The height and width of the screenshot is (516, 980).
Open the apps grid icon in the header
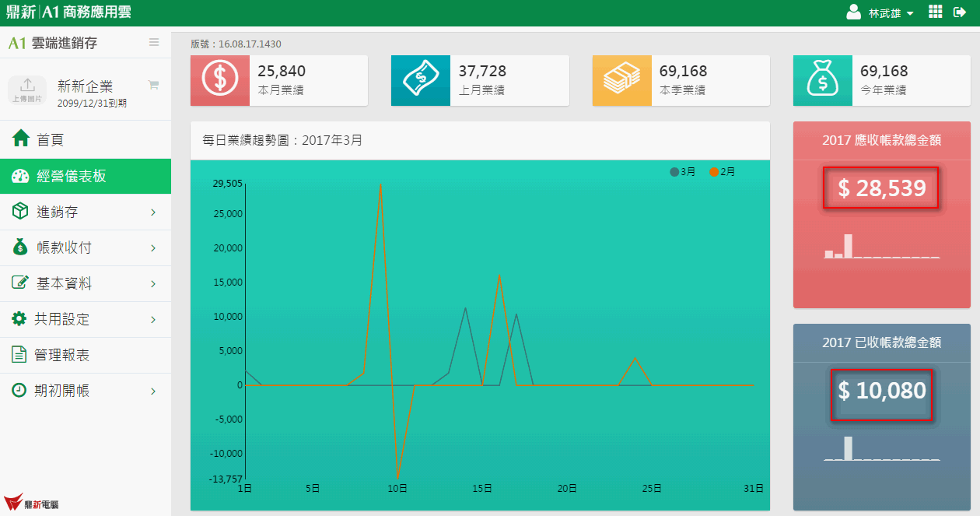pyautogui.click(x=936, y=12)
